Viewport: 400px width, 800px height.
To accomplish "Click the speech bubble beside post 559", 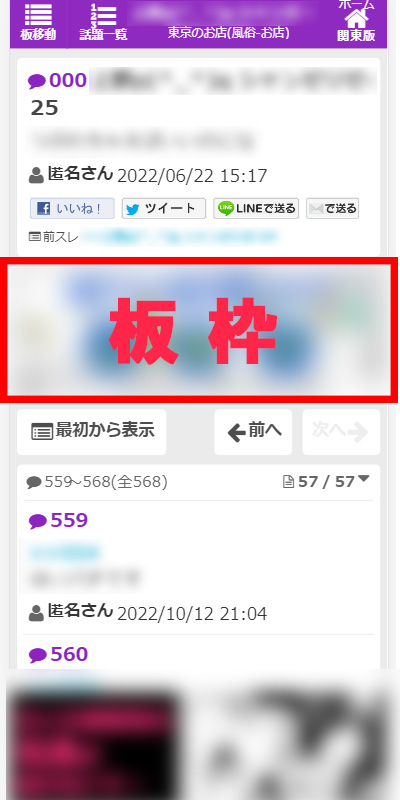I will point(37,521).
